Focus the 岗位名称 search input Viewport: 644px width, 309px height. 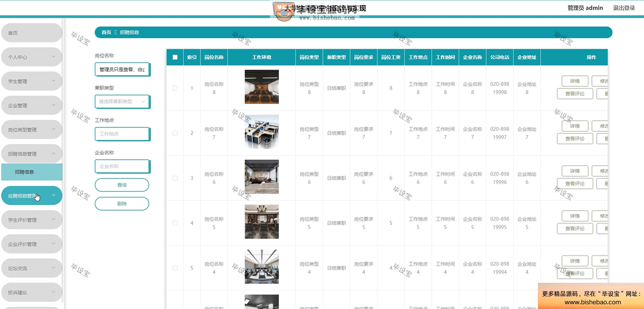point(122,69)
